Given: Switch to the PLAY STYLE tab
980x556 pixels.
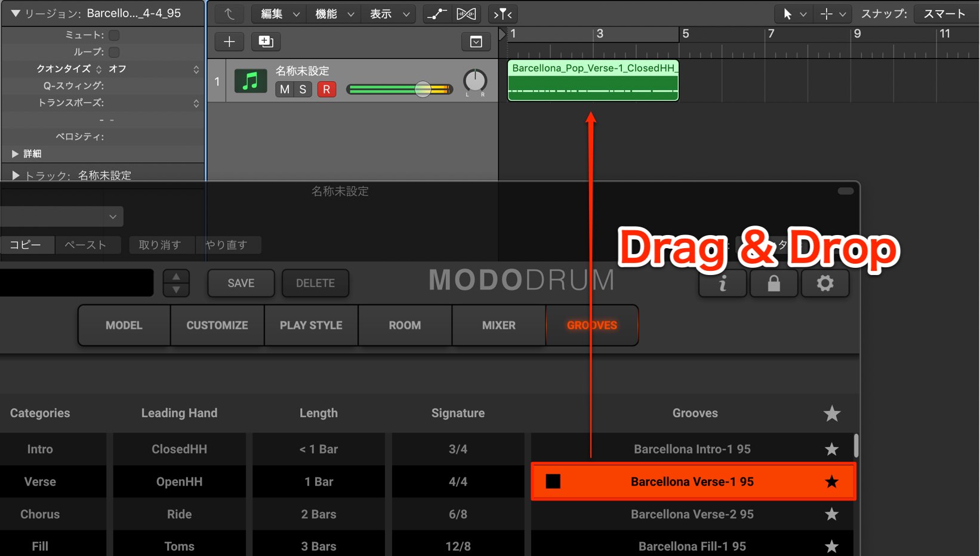Looking at the screenshot, I should tap(311, 325).
